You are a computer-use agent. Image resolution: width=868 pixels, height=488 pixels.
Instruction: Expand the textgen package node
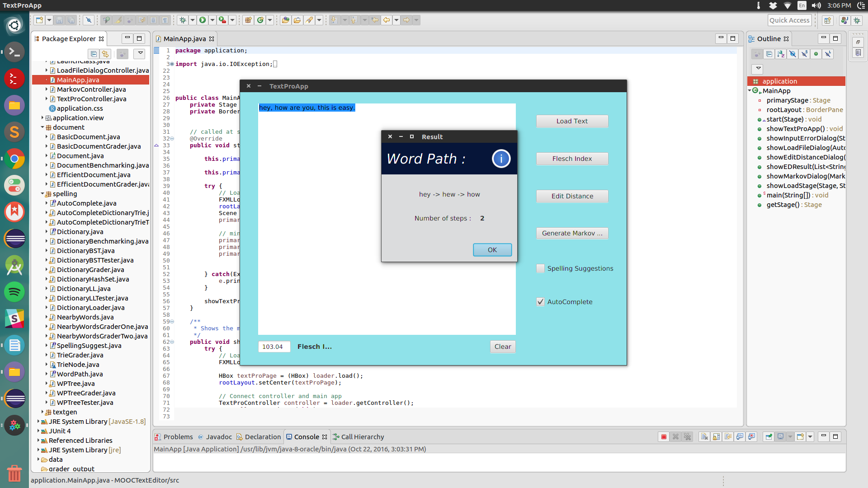point(42,412)
